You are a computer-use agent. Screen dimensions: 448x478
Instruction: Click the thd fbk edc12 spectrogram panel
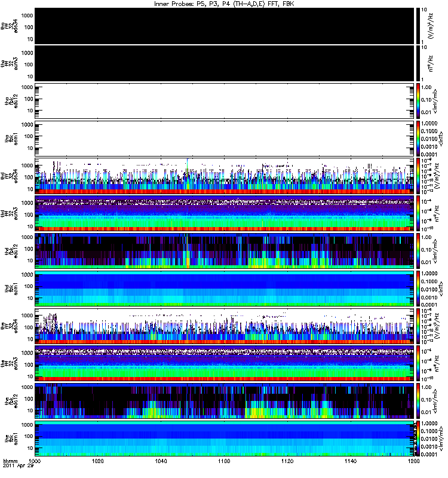[x=224, y=251]
